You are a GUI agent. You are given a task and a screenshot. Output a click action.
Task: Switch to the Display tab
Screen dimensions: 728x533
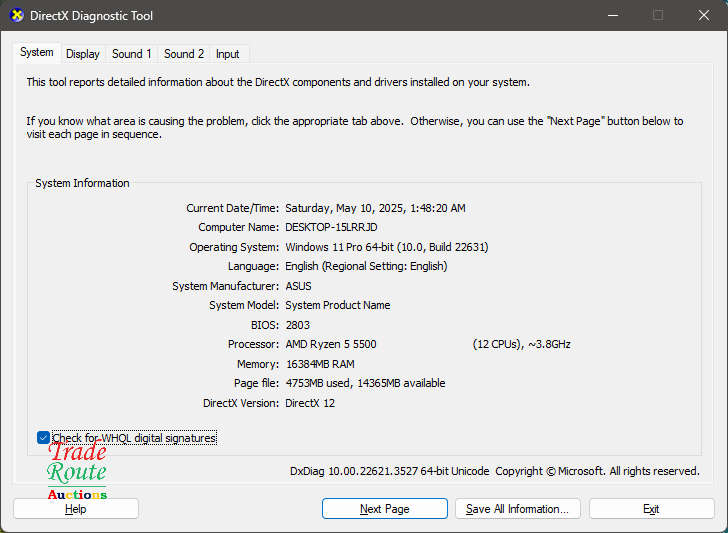(83, 54)
